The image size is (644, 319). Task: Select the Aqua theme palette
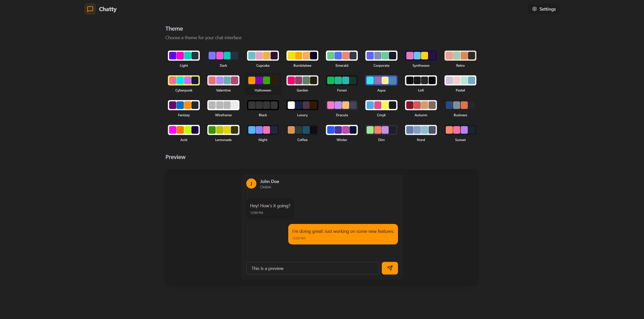coord(381,81)
